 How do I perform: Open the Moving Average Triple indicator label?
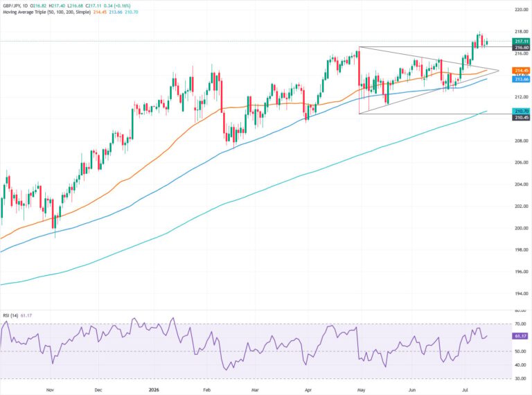[x=47, y=12]
